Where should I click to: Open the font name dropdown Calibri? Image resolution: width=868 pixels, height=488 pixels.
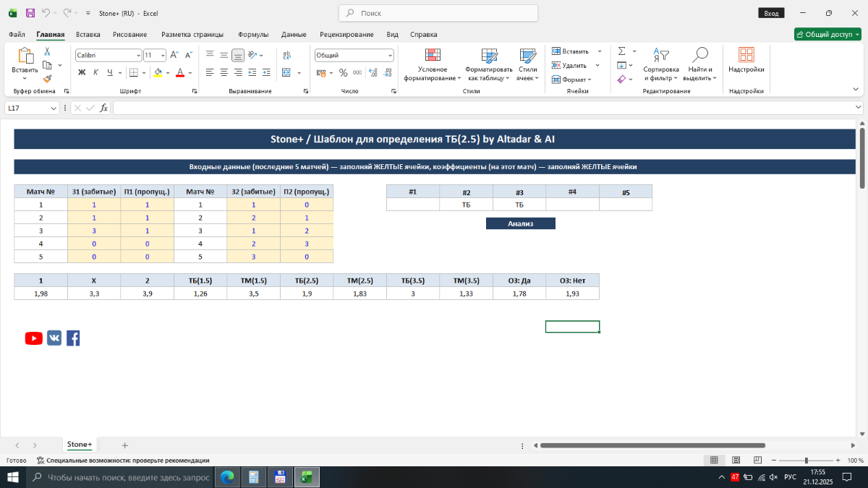[x=109, y=55]
